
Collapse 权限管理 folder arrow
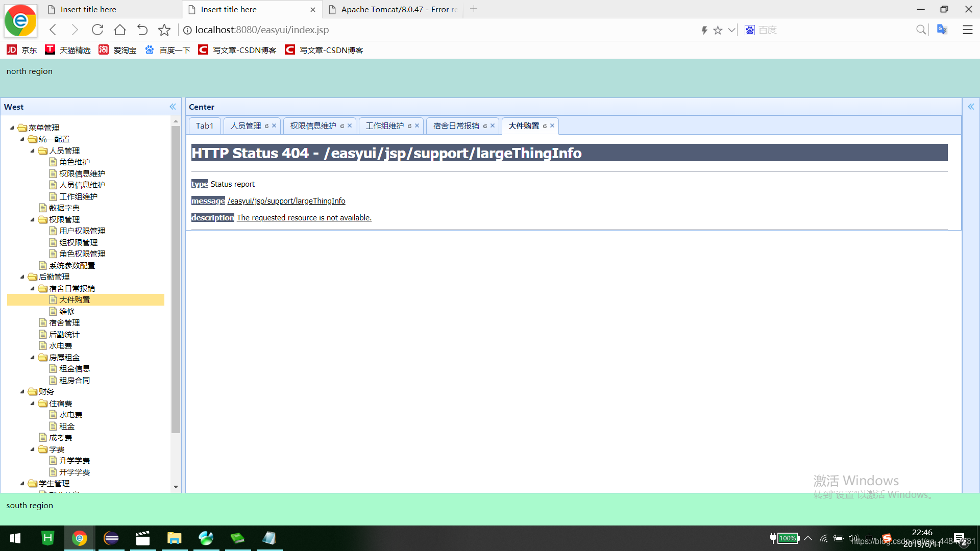pos(33,219)
